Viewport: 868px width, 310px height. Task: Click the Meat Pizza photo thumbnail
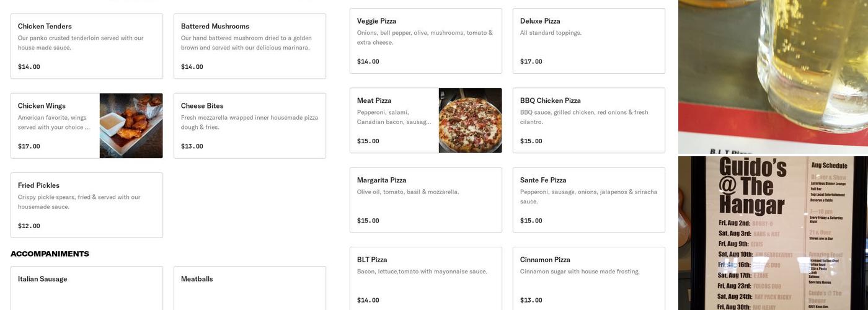pyautogui.click(x=470, y=120)
